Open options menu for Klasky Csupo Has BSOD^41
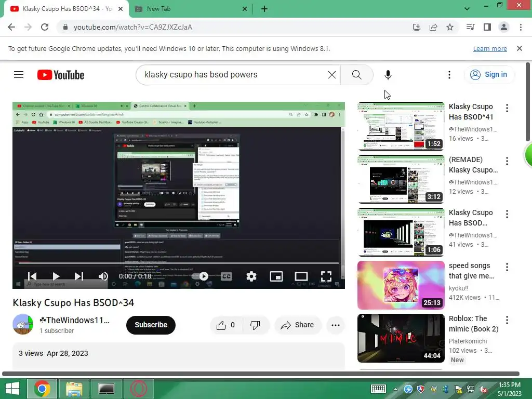The height and width of the screenshot is (399, 532). coord(507,108)
